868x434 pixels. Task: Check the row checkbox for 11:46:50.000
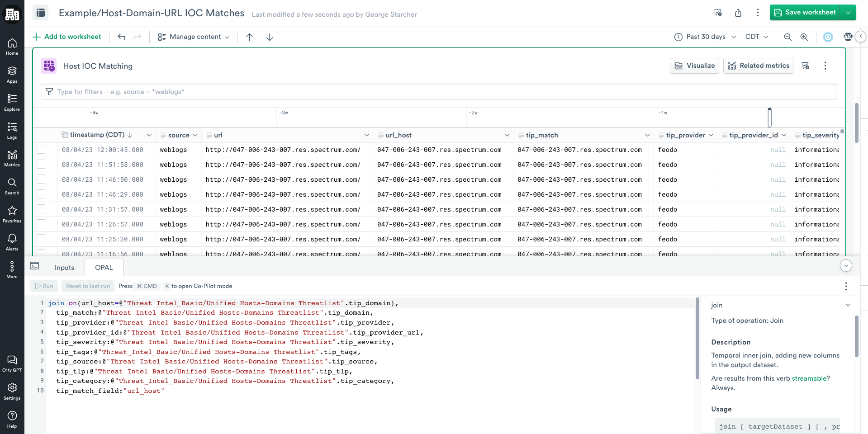coord(41,179)
